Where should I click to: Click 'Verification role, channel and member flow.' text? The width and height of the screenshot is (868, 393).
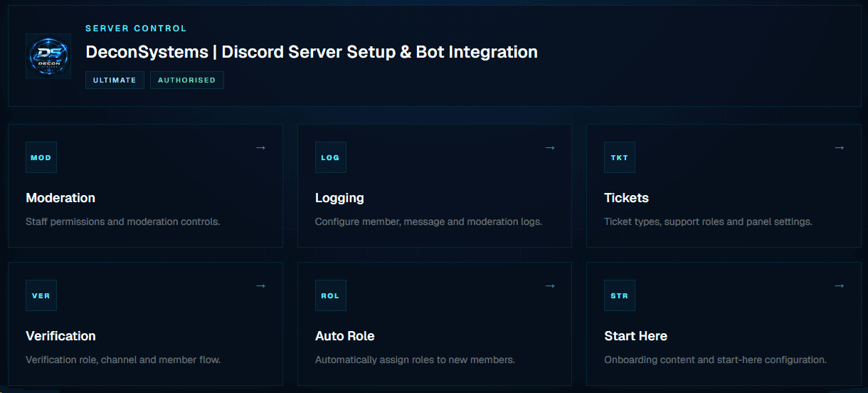pos(123,360)
